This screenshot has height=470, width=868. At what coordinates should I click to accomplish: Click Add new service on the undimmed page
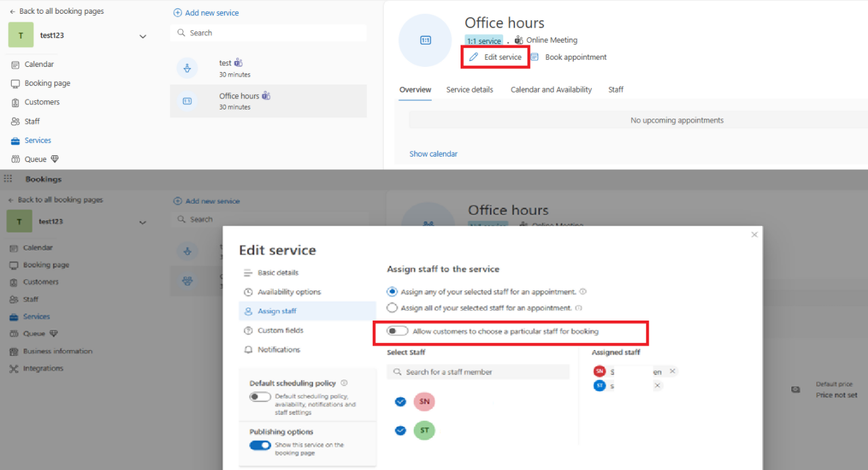click(x=206, y=13)
